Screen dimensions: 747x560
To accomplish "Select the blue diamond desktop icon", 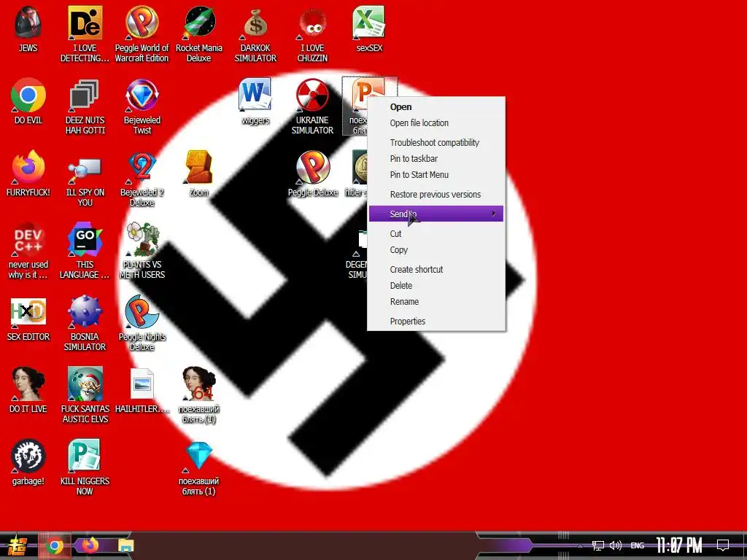I will coord(199,456).
